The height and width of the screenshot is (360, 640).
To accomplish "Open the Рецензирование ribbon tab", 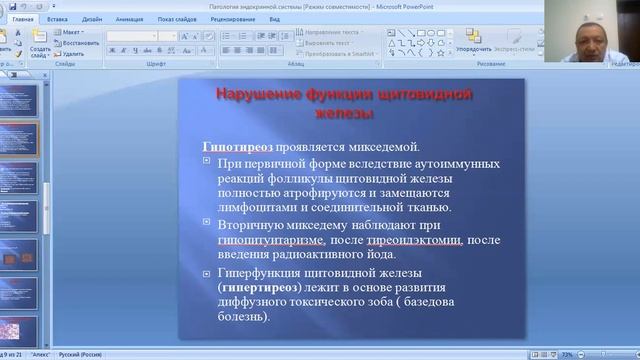I will (x=233, y=19).
